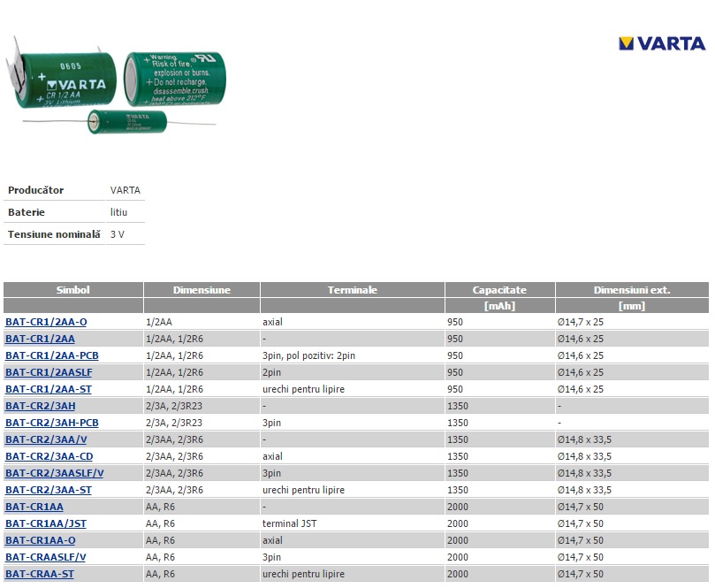This screenshot has width=715, height=588.
Task: Open the BAT-CR1/2AASLF product link
Action: pos(49,372)
